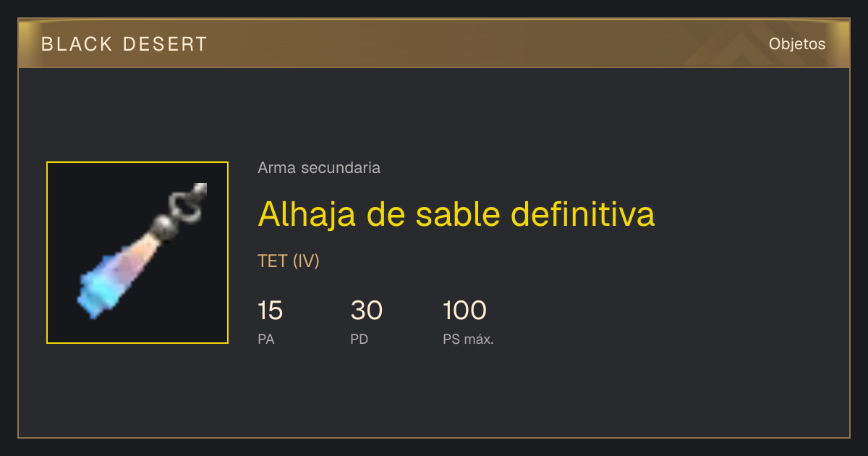Click the BLACK DESERT header title
The height and width of the screenshot is (456, 868).
124,44
